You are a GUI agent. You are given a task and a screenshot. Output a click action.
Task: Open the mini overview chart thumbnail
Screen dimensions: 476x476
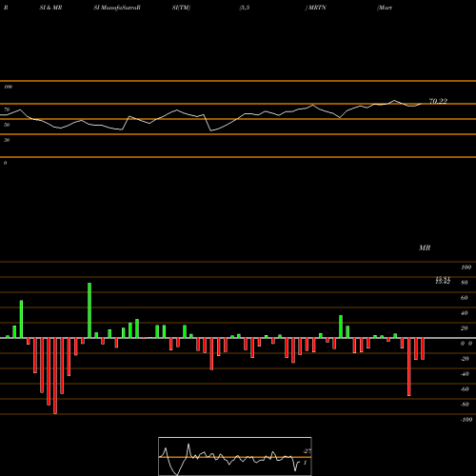(235, 456)
